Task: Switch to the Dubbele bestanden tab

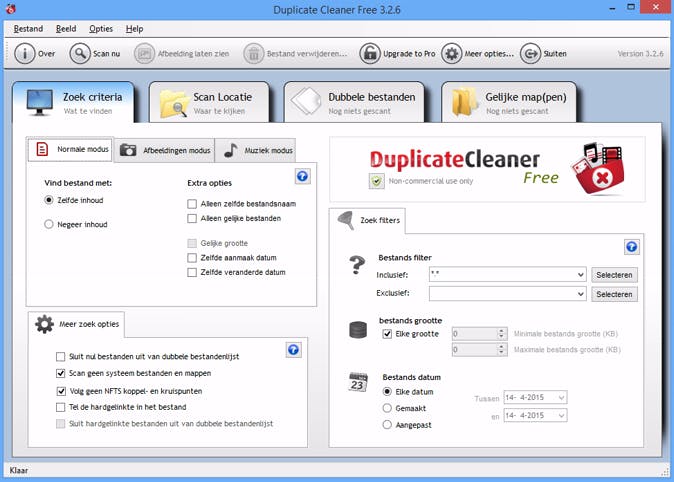Action: pos(354,103)
